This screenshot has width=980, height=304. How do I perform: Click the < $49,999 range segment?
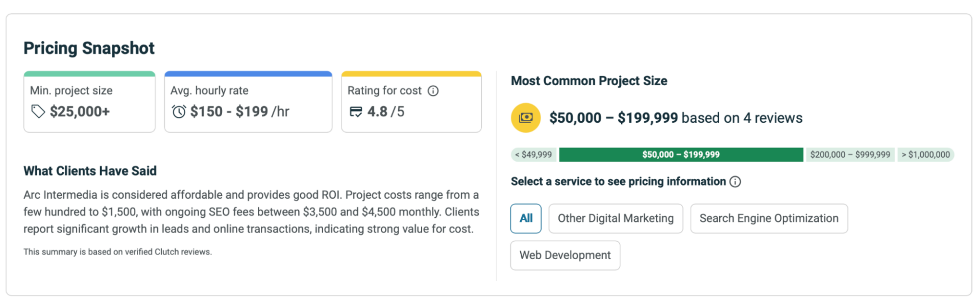(533, 155)
